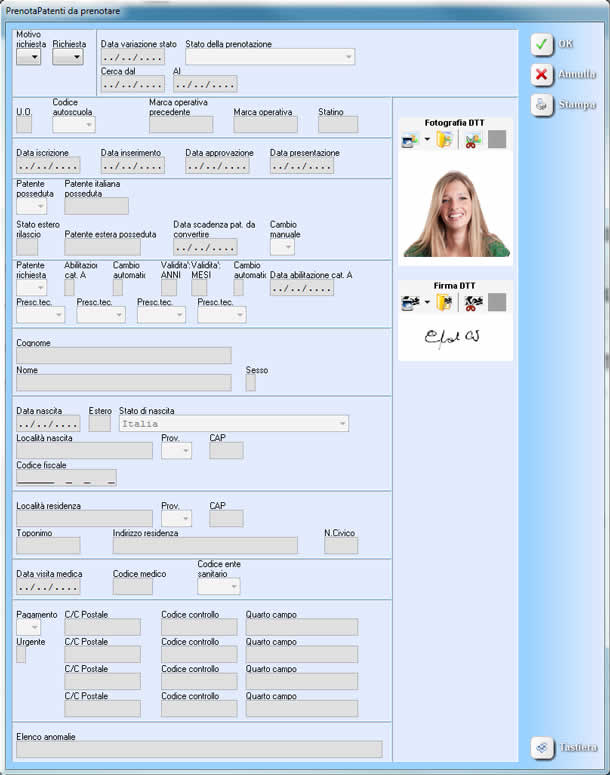Click the Cognome text field
This screenshot has height=775, width=610.
point(123,355)
